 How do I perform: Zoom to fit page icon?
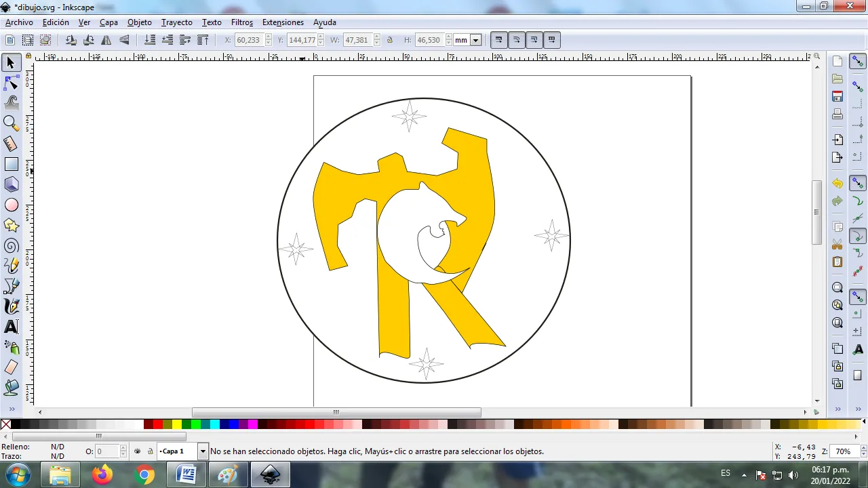[x=837, y=323]
